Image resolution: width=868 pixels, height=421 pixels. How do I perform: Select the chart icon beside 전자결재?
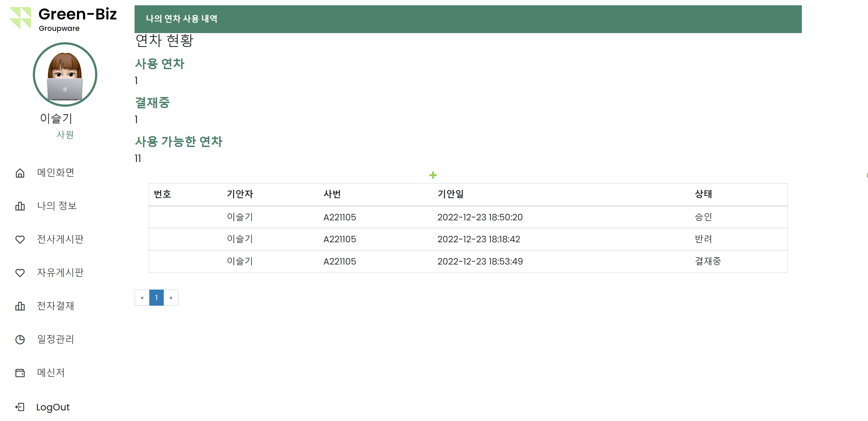[20, 306]
